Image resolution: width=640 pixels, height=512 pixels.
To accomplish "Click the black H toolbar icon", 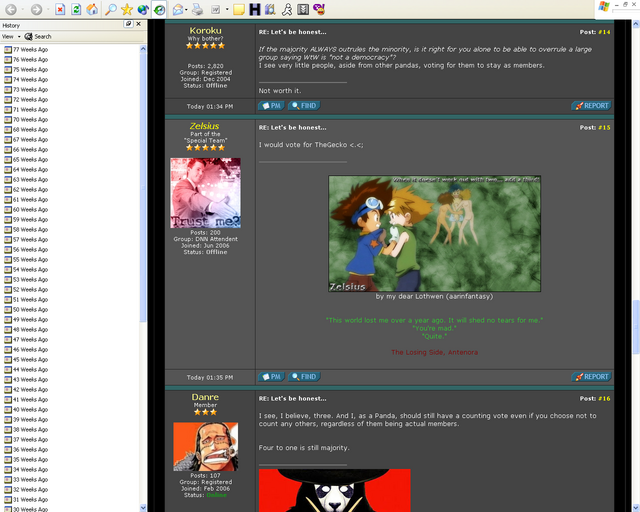I will click(x=255, y=9).
